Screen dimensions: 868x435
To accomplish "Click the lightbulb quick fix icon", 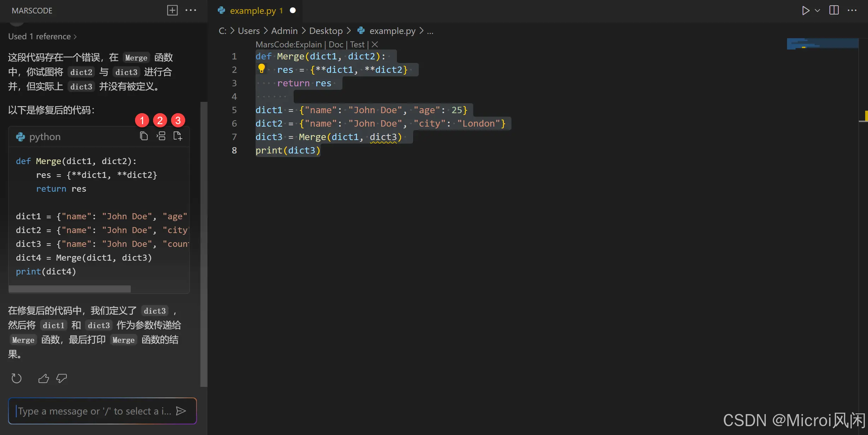I will point(262,68).
